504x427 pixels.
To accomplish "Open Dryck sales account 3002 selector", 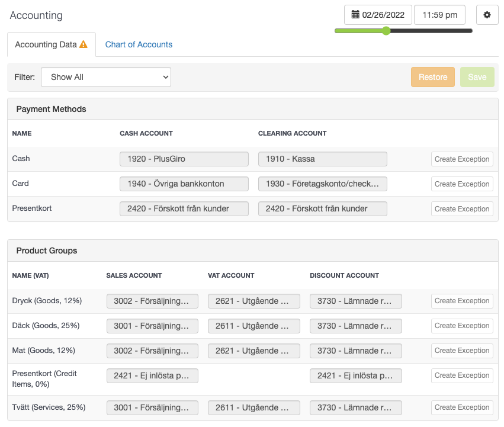I will pyautogui.click(x=152, y=301).
